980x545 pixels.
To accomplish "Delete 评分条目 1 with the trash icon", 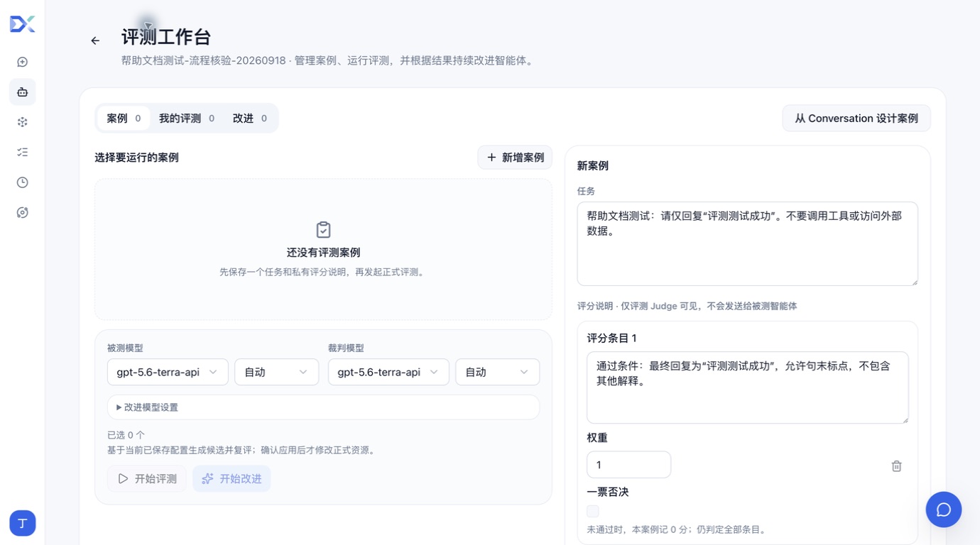I will (x=896, y=466).
